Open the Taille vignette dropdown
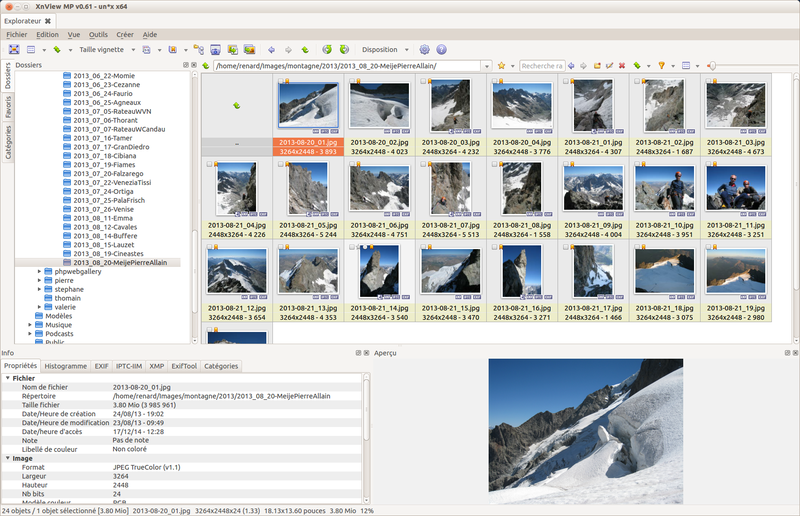Screen dimensions: 800x516 tap(105, 49)
